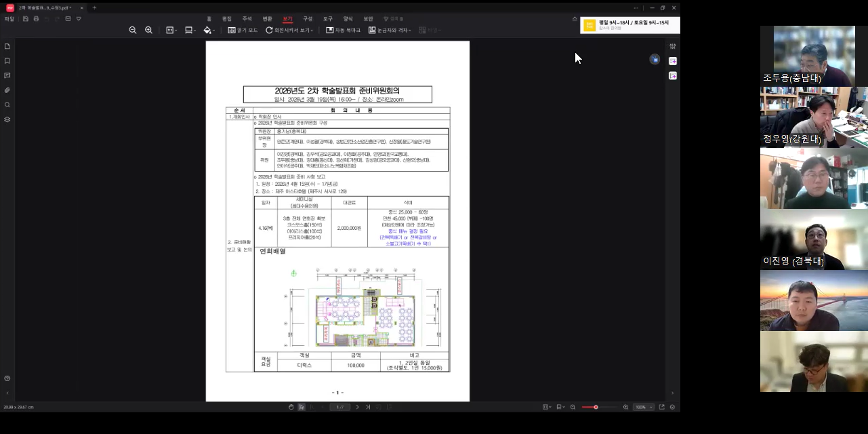
Task: Toggle 자동 북마크 option
Action: click(x=343, y=31)
